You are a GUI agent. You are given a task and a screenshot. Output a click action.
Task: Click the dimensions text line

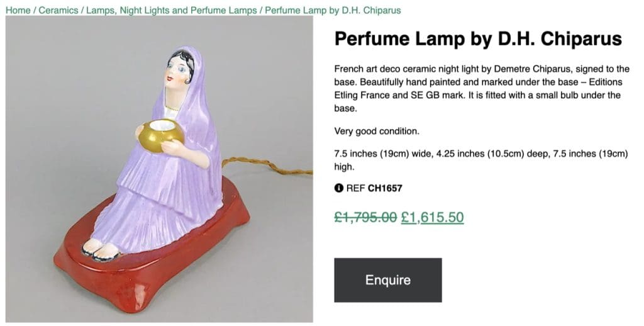482,160
